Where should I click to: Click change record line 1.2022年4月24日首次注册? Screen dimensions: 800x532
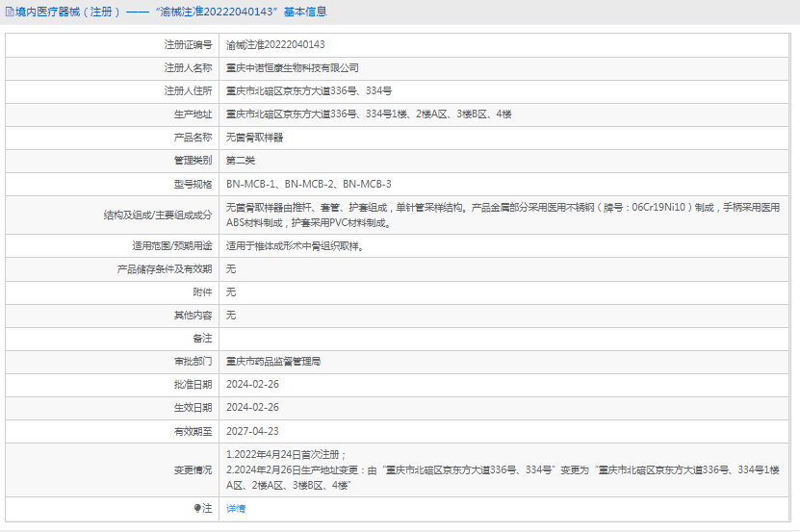coord(286,454)
